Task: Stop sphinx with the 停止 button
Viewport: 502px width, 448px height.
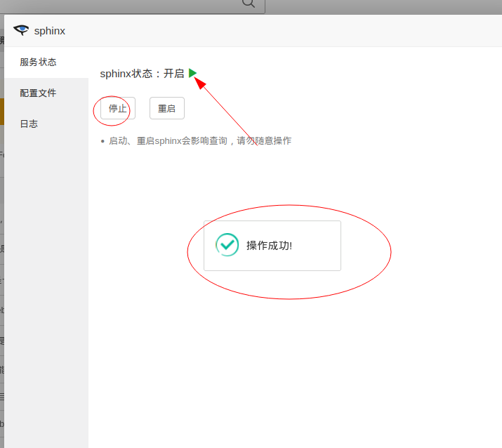Action: (x=118, y=108)
